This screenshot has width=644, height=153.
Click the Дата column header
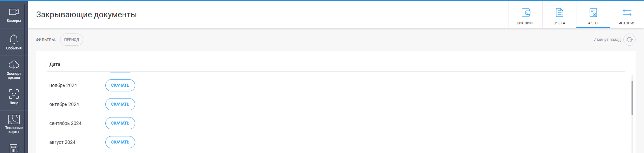click(x=55, y=64)
